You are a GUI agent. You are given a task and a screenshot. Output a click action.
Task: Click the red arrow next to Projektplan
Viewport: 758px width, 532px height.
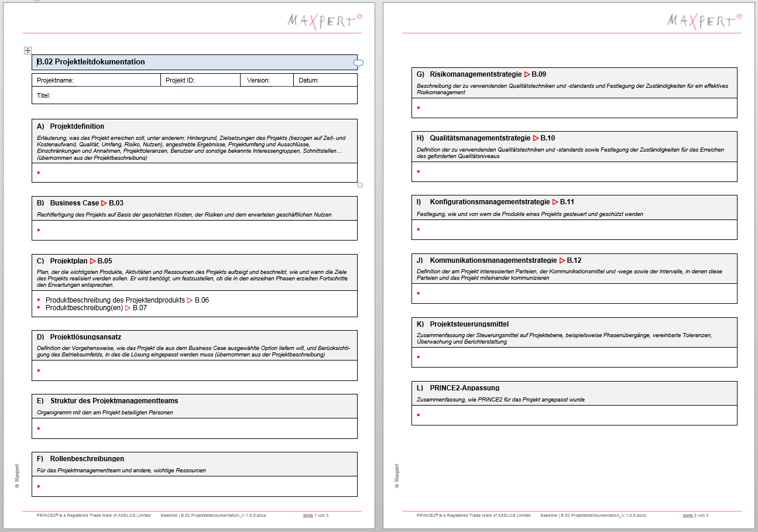[x=92, y=261]
